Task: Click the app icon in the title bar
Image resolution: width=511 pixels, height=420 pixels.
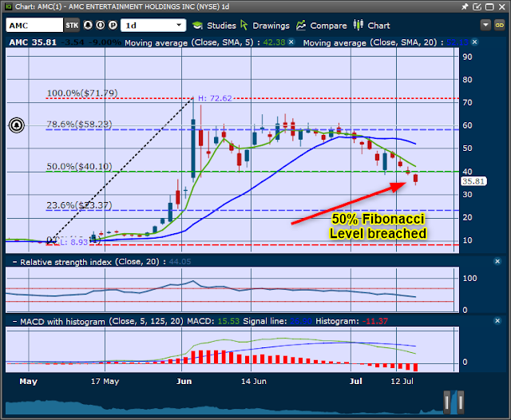Action: [8, 6]
